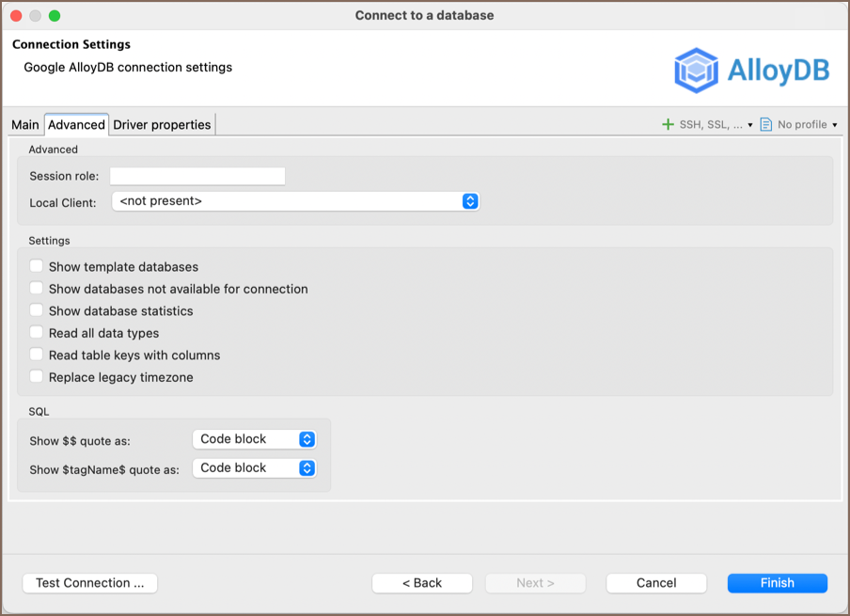The height and width of the screenshot is (616, 850).
Task: Open the Local Client dropdown
Action: (x=295, y=201)
